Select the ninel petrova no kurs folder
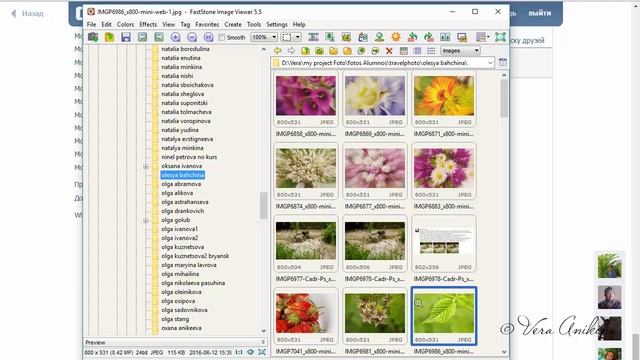The image size is (640, 360). pyautogui.click(x=189, y=157)
